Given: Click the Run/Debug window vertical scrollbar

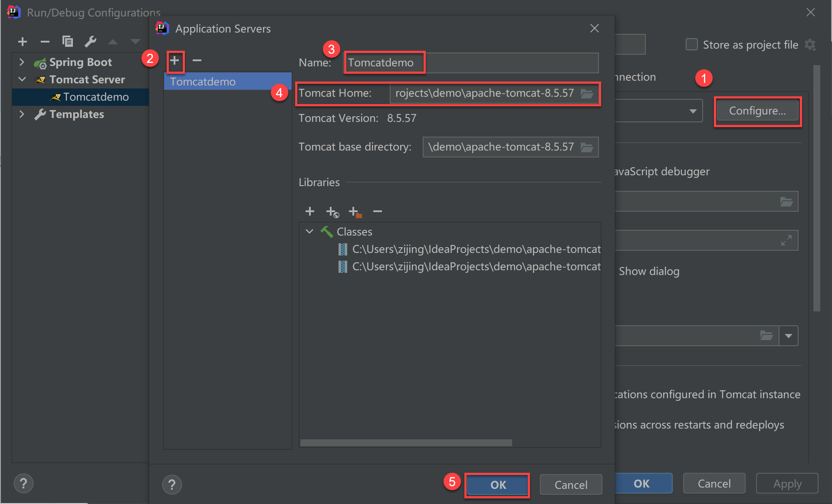Looking at the screenshot, I should (816, 188).
